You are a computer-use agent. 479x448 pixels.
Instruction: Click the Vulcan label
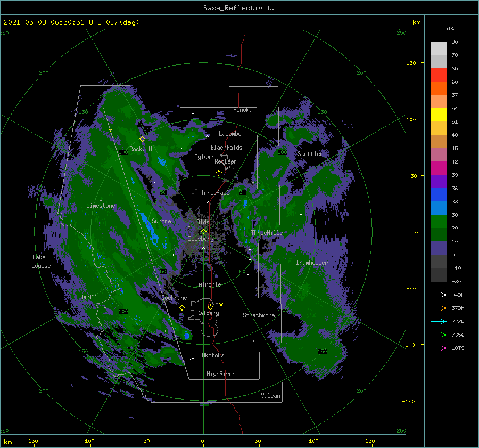tap(270, 396)
